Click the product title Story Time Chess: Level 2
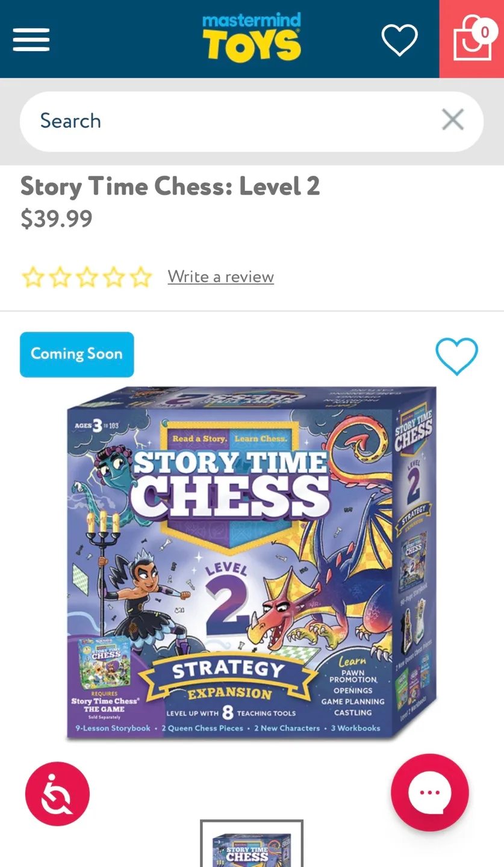This screenshot has width=504, height=867. [x=170, y=187]
